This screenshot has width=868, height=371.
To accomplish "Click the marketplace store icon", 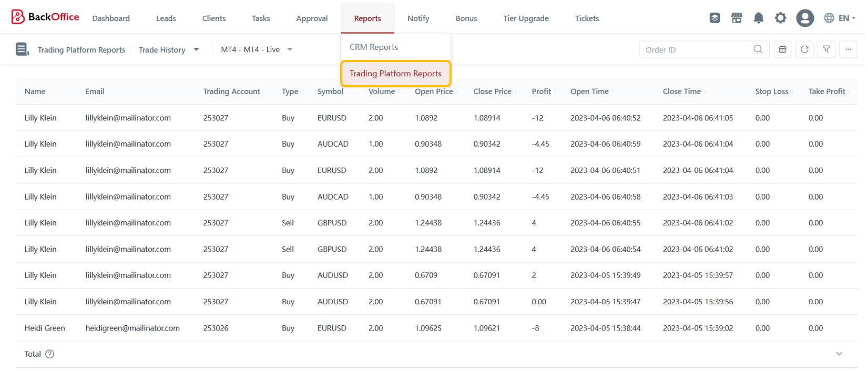I will pos(737,18).
